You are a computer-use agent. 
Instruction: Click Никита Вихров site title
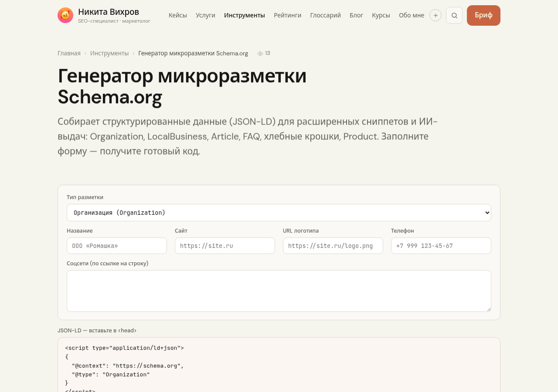click(x=109, y=12)
